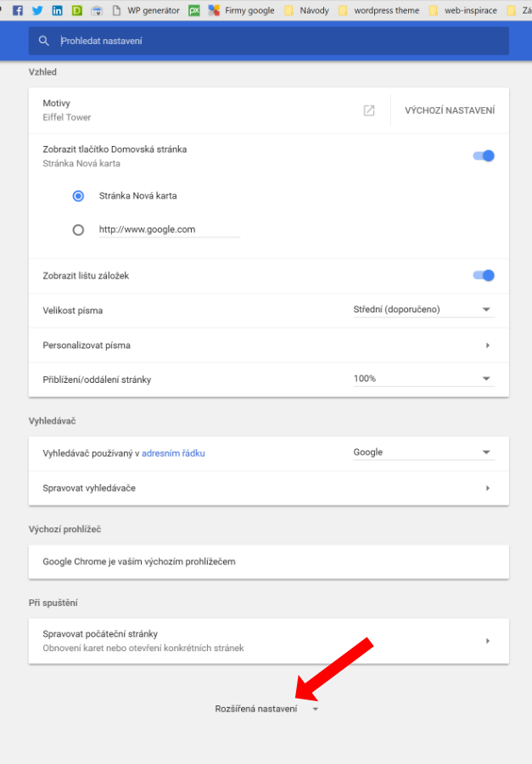
Task: Open the Twitter bookmark icon
Action: coord(37,10)
